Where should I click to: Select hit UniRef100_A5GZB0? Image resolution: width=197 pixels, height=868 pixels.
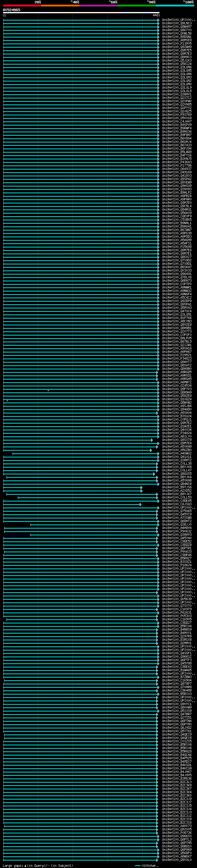point(177,450)
